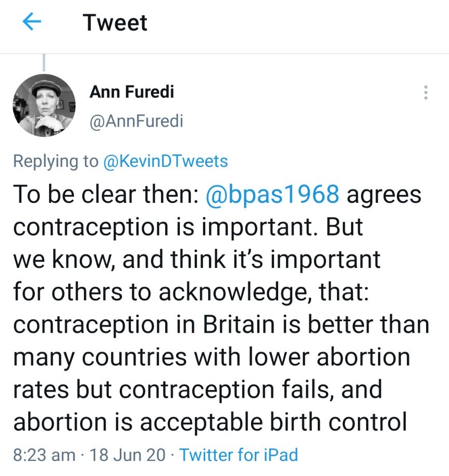This screenshot has width=449, height=476.
Task: Open the @AnnFuredi handle
Action: click(136, 121)
